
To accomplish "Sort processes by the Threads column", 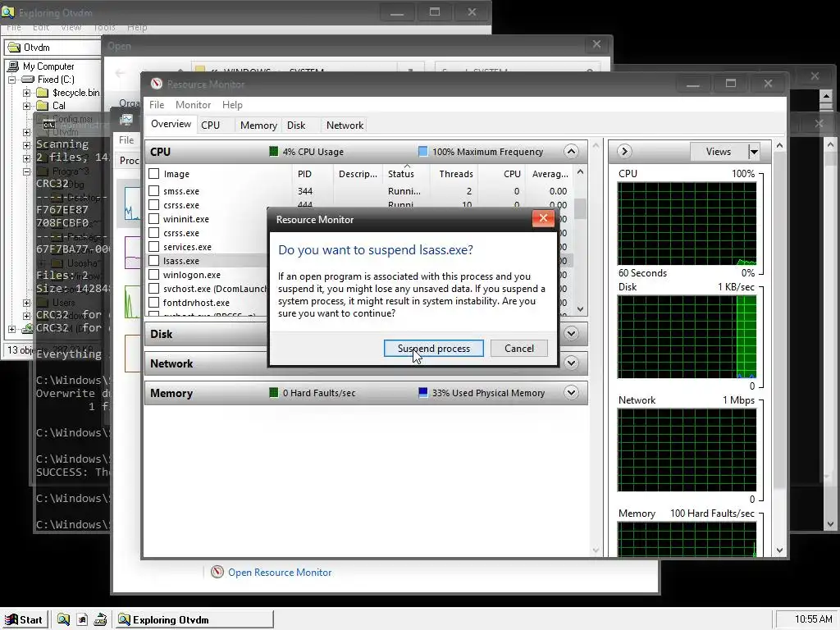I will (456, 174).
